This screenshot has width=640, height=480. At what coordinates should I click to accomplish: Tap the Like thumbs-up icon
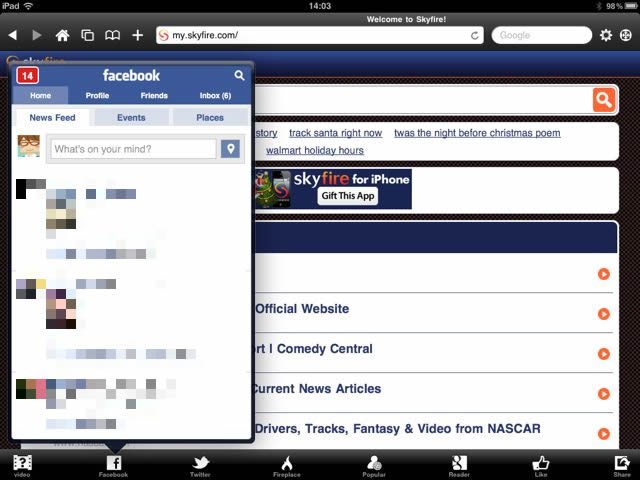pos(541,466)
